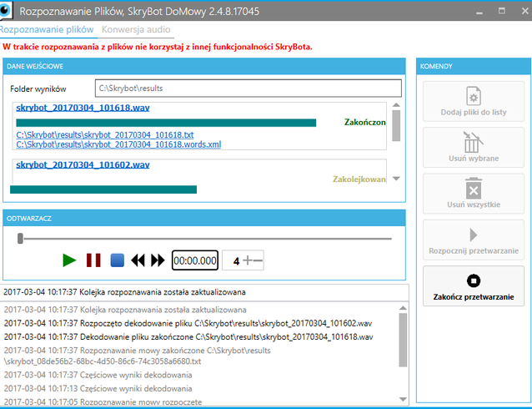
Task: Open skrybot_20170304_101618.words.xml result link
Action: (x=118, y=144)
